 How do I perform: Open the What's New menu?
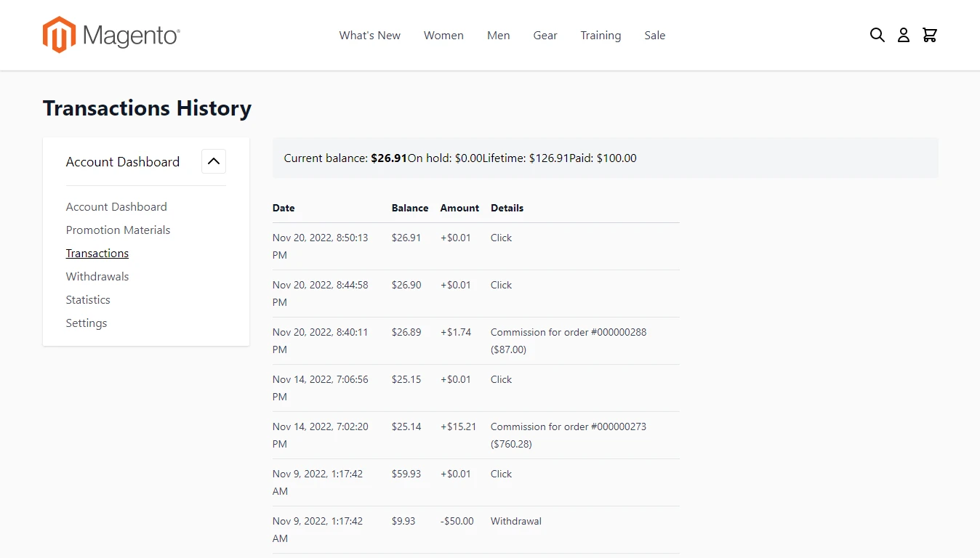(x=369, y=36)
